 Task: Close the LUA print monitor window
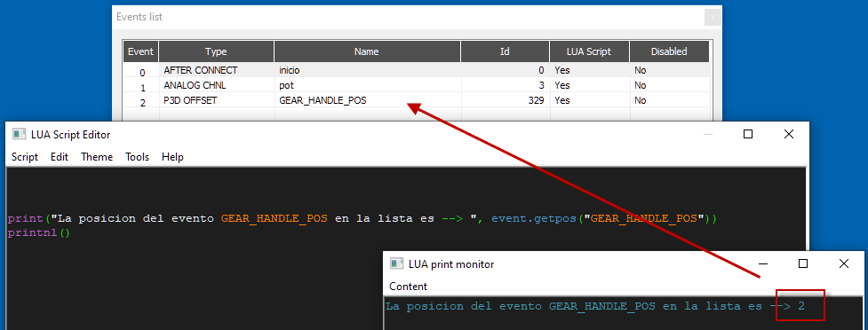844,263
